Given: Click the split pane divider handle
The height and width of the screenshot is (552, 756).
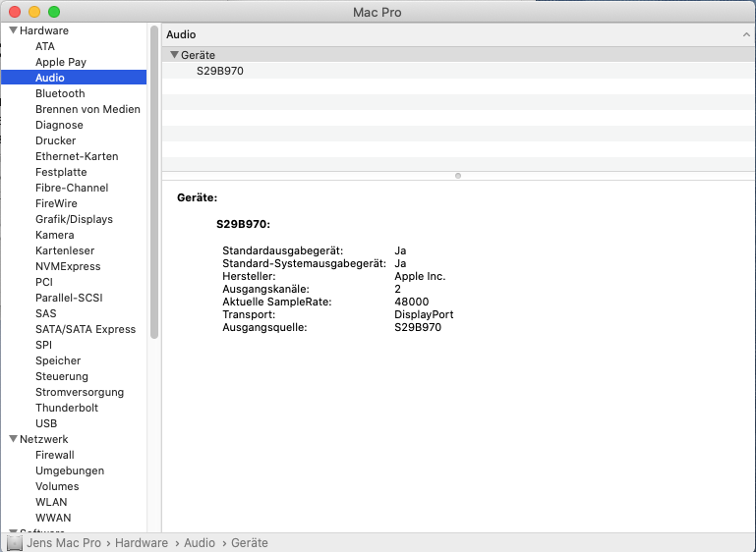Looking at the screenshot, I should click(x=458, y=176).
